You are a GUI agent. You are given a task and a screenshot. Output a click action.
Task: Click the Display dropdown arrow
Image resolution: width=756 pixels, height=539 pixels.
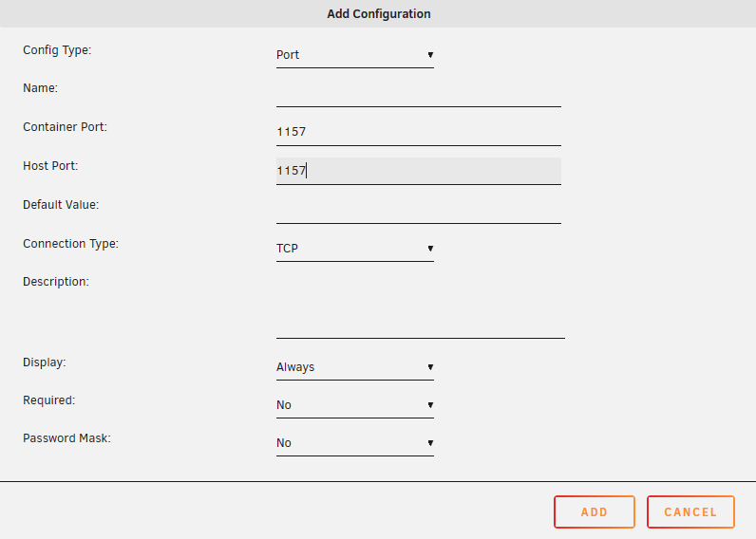click(430, 367)
